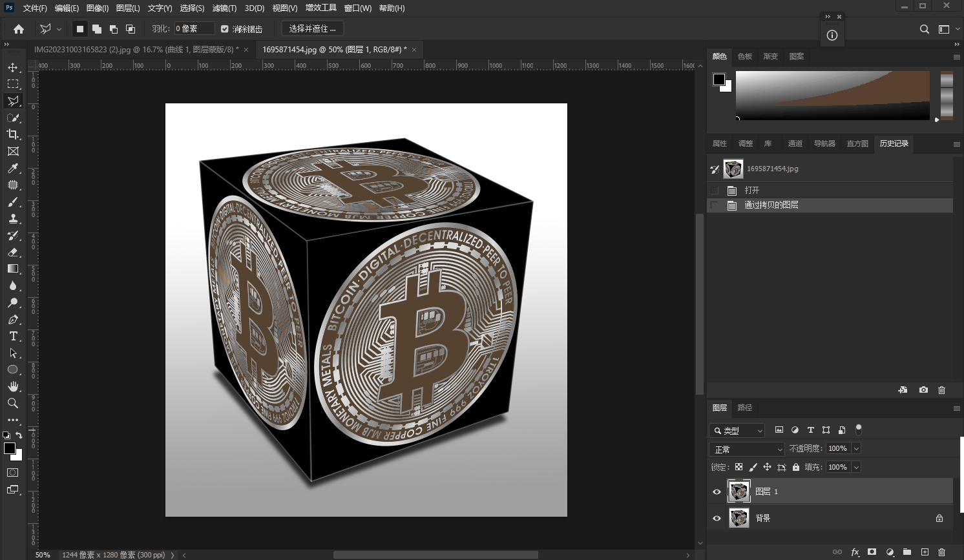The image size is (964, 560).
Task: Open lasso tool preset dropdown arrow
Action: 59,29
